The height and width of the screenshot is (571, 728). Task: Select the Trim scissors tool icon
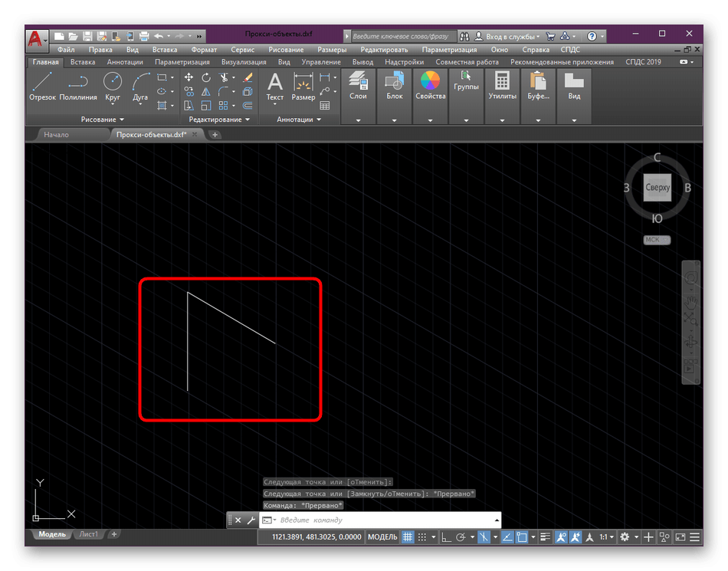[224, 77]
